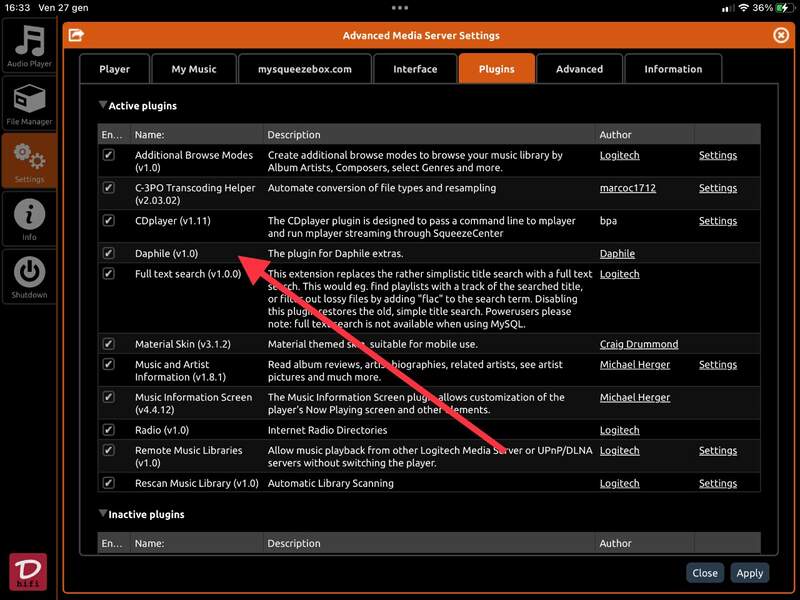
Task: Open the Audio Player sidebar icon
Action: pyautogui.click(x=29, y=45)
